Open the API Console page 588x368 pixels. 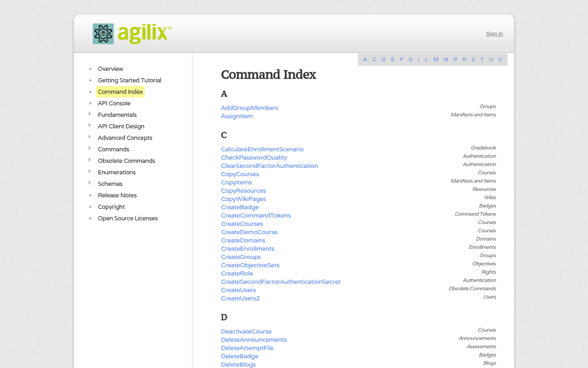pyautogui.click(x=114, y=103)
